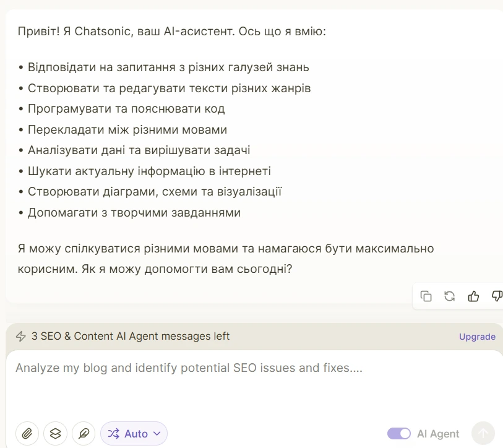Open the feather pen writing style icon
503x448 pixels.
pyautogui.click(x=84, y=434)
